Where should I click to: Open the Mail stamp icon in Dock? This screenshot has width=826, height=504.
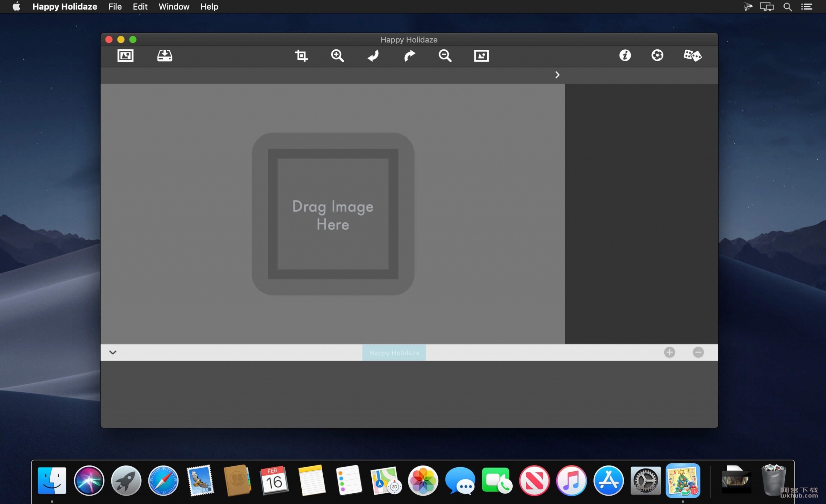click(x=200, y=480)
